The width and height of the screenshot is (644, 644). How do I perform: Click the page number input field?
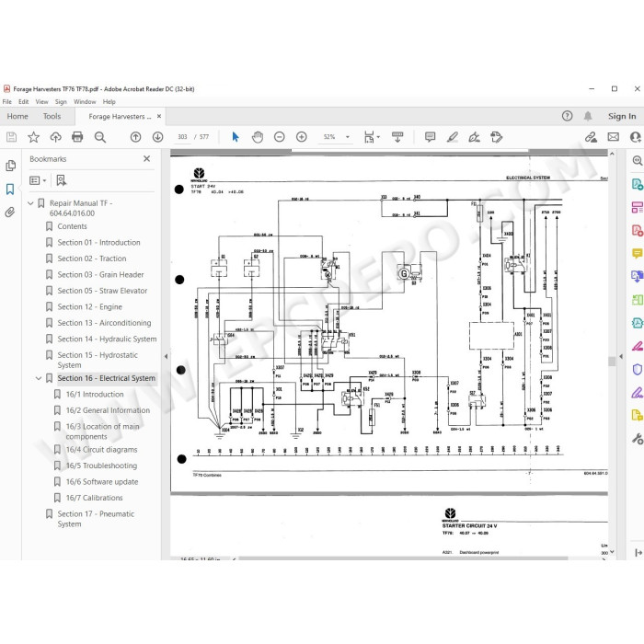tap(182, 137)
